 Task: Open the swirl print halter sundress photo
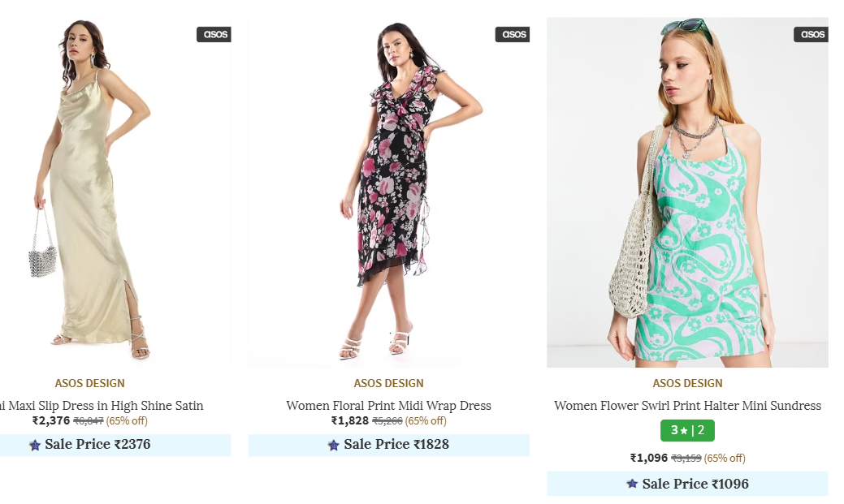pos(687,191)
